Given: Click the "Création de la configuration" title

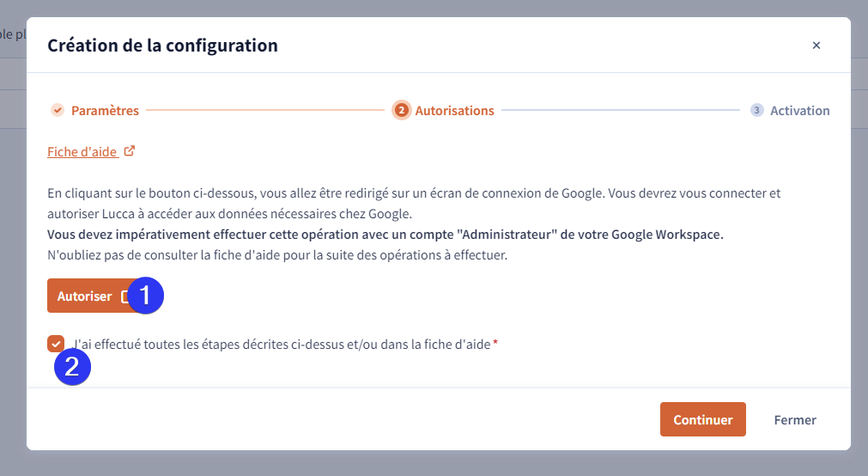Looking at the screenshot, I should [163, 46].
